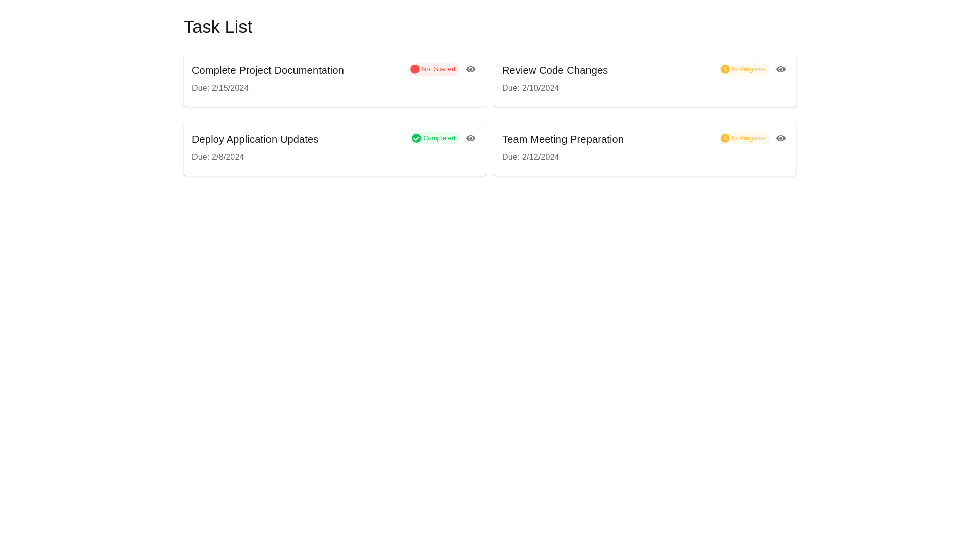
Task: Open Deploy Application Updates task title
Action: (x=255, y=139)
